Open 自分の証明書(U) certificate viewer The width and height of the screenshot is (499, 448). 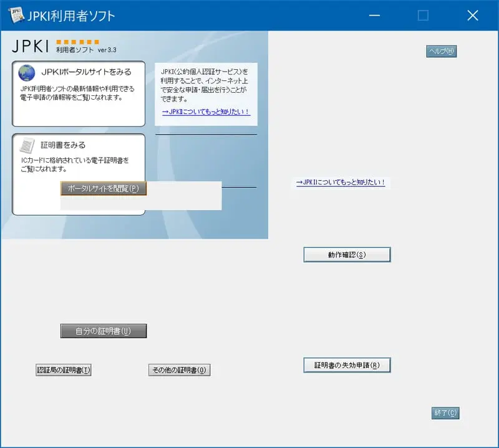(104, 331)
